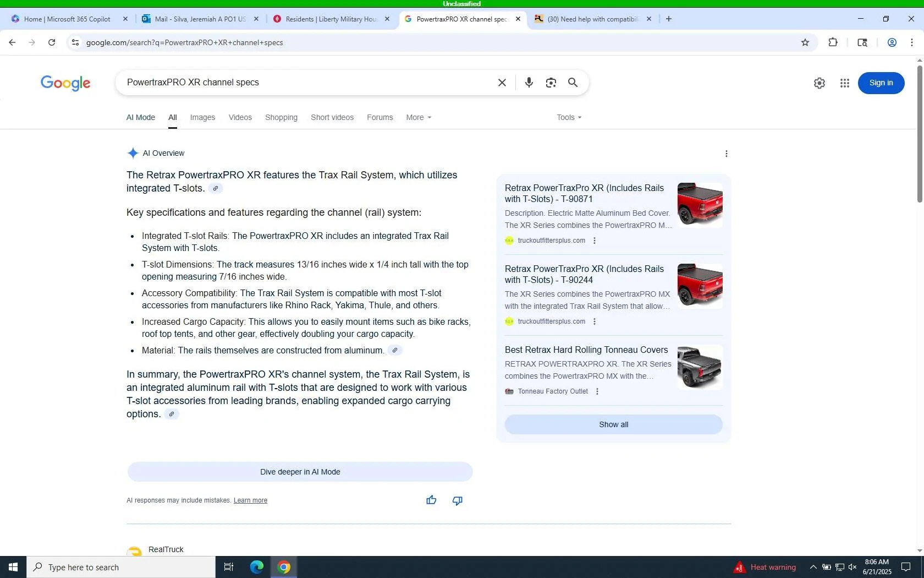
Task: Show hidden system tray icons chevron
Action: tap(813, 567)
